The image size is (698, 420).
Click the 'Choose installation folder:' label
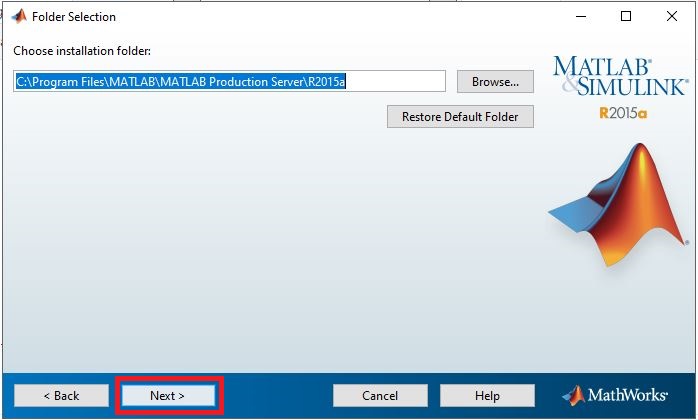pos(82,51)
